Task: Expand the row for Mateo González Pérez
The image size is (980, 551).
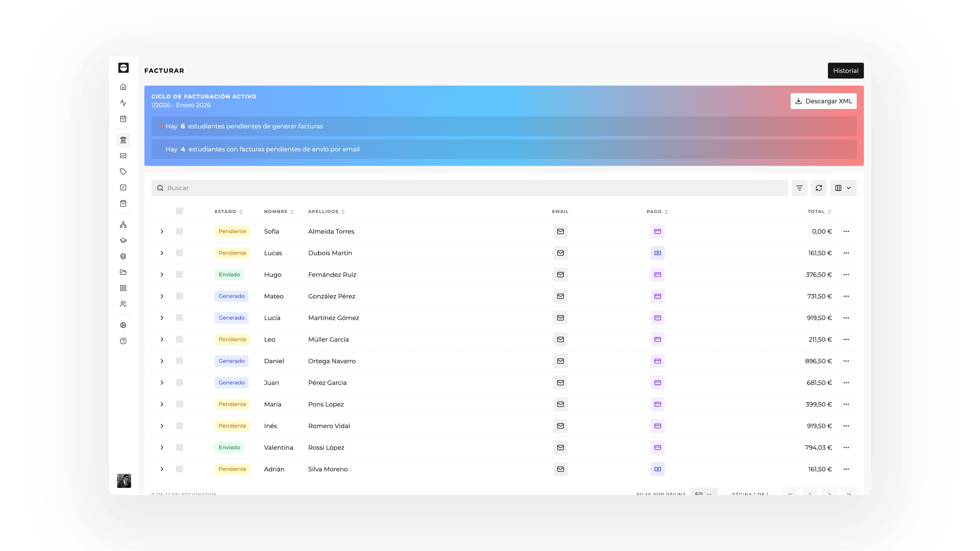Action: click(162, 296)
